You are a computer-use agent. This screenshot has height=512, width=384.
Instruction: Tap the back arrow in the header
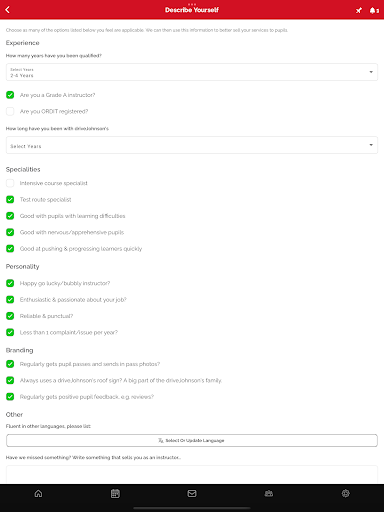tap(7, 10)
